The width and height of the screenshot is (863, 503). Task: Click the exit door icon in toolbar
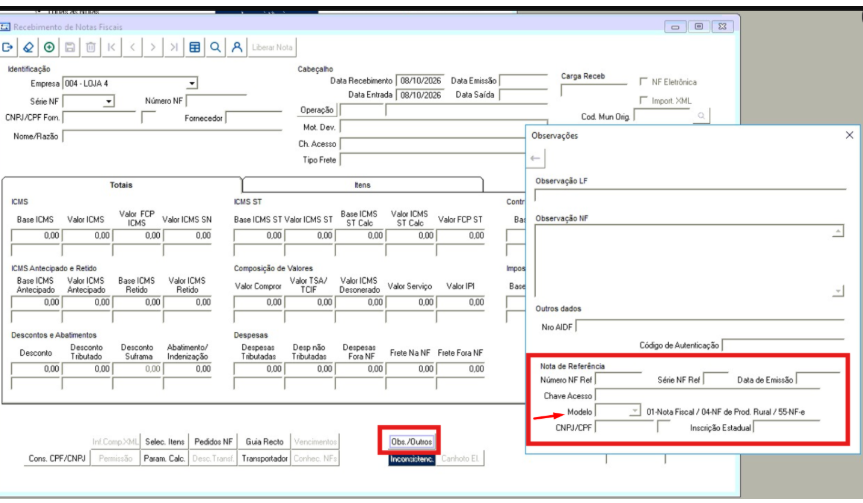(x=8, y=47)
